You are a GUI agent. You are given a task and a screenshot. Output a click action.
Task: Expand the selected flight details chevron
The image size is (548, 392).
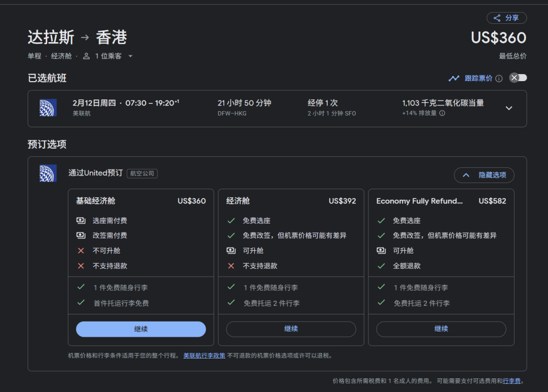[509, 108]
